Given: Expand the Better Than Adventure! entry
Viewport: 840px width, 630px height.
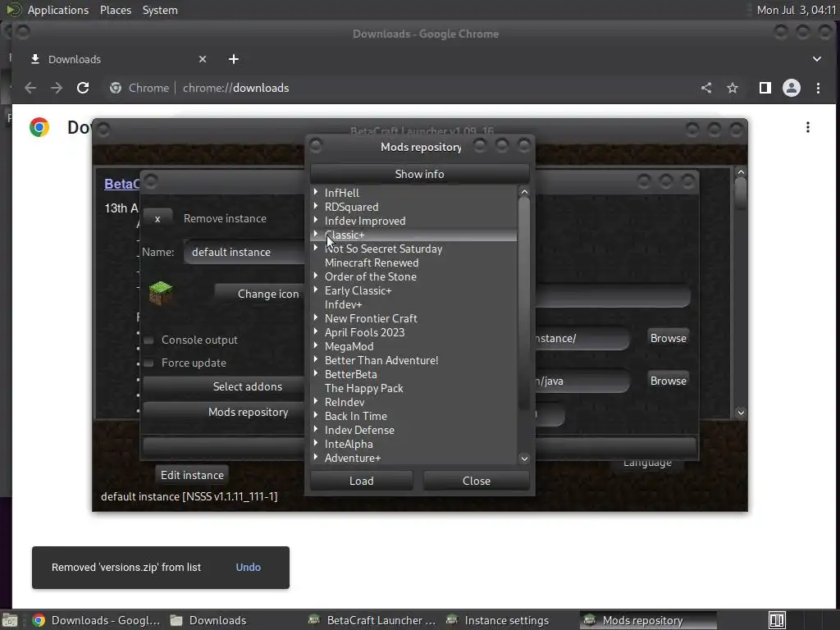Looking at the screenshot, I should [x=316, y=359].
